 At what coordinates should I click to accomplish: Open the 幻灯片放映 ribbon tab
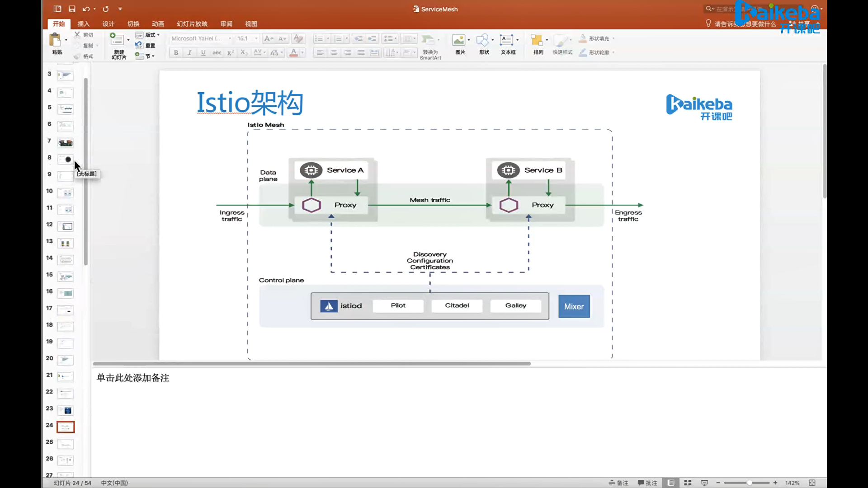point(192,23)
